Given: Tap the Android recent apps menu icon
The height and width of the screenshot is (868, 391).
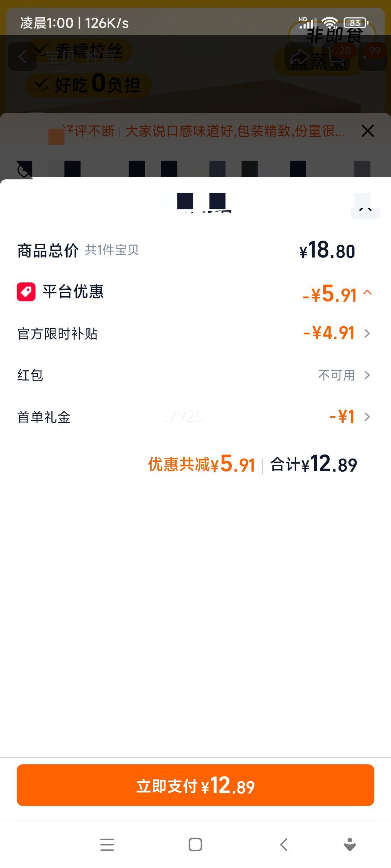Looking at the screenshot, I should [x=107, y=844].
